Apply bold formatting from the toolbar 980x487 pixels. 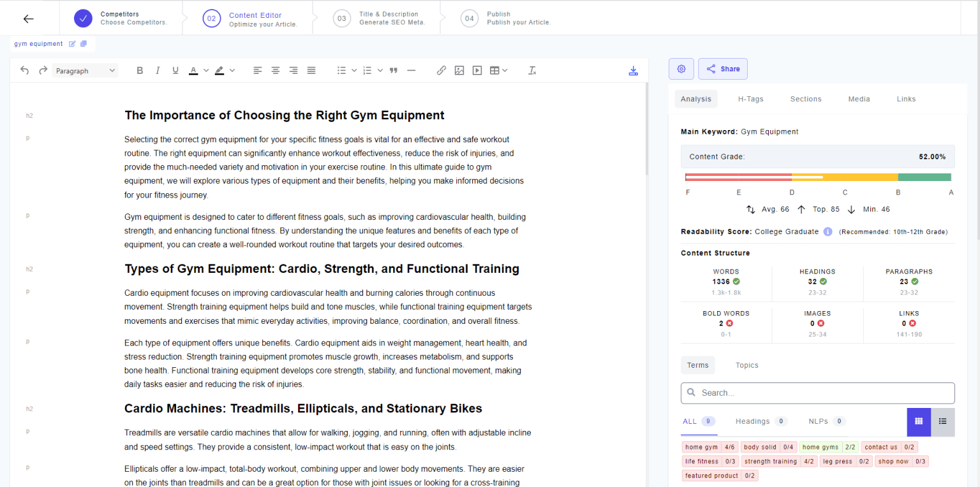coord(140,71)
